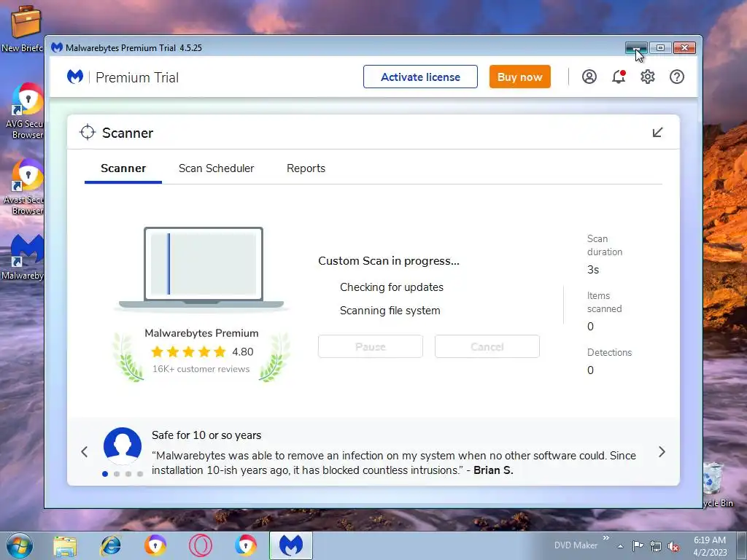Open the Windows Start menu
This screenshot has height=560, width=747.
tap(20, 545)
